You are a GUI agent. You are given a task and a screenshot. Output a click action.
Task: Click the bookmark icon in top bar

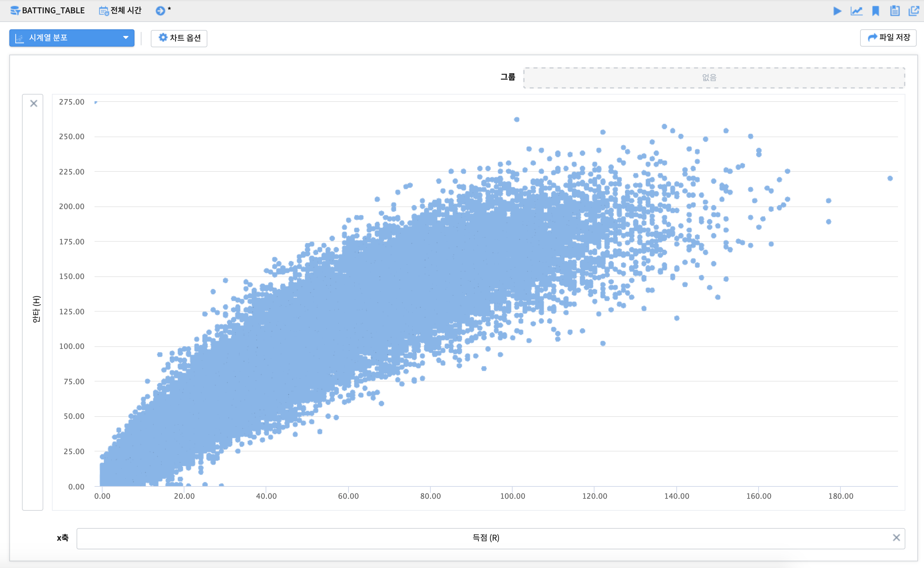(875, 11)
